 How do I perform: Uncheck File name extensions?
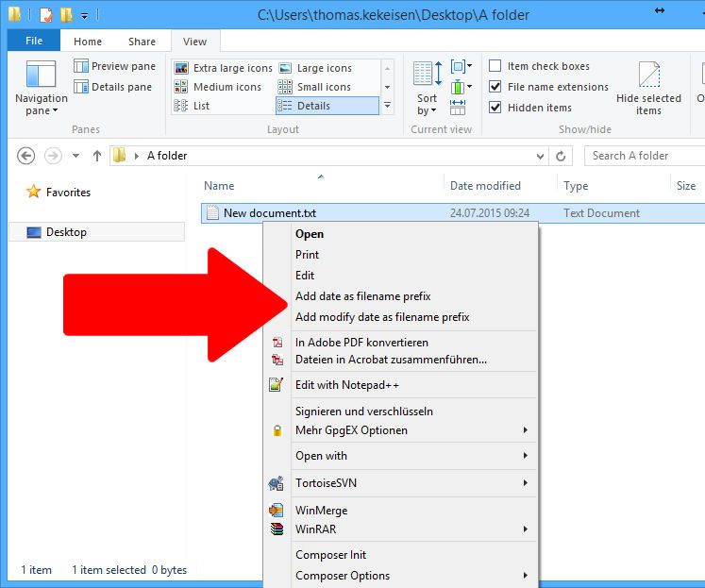pos(495,86)
